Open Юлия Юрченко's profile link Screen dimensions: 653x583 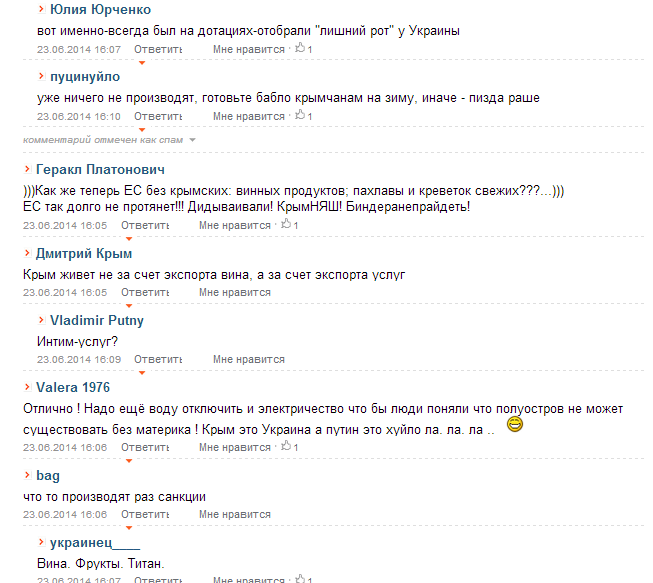pos(100,10)
